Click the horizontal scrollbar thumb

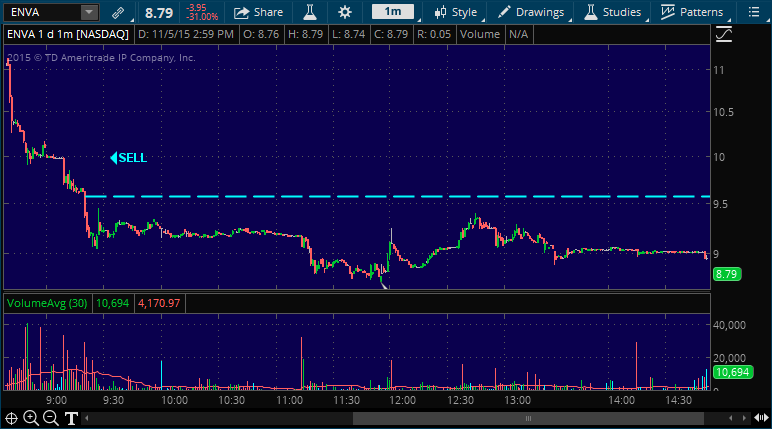528,419
